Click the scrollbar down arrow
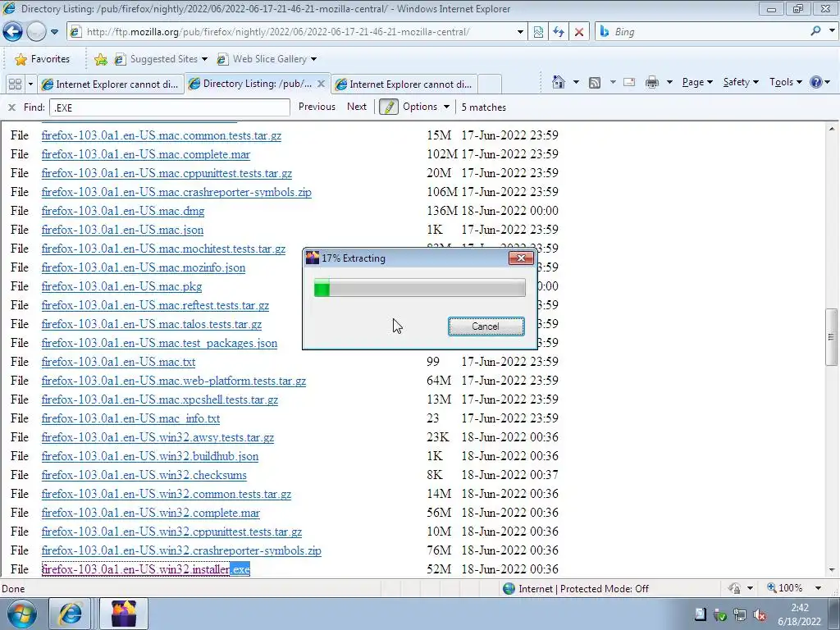Screen dimensions: 840x630 [x=832, y=571]
